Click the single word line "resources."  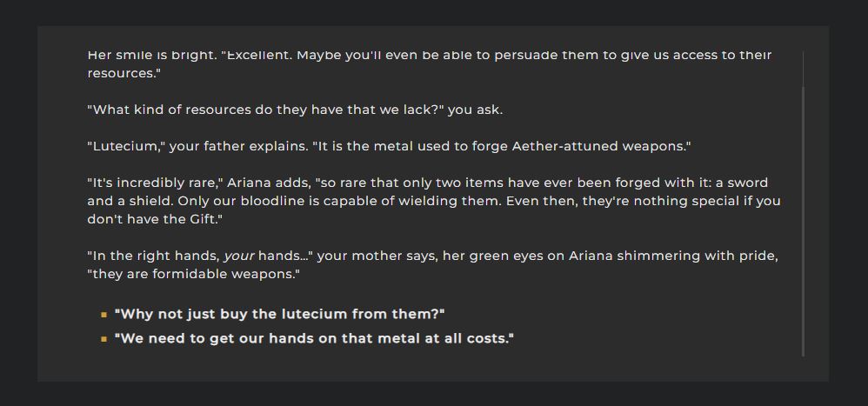click(124, 73)
